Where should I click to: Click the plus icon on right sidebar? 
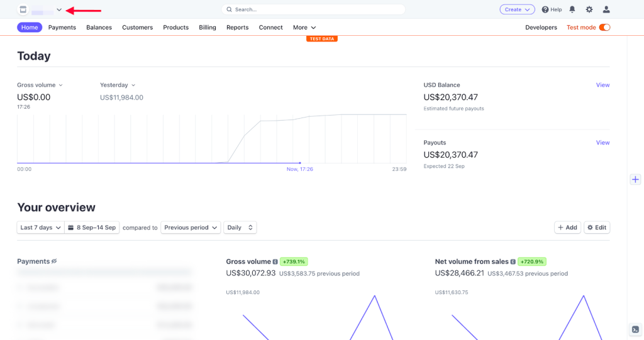(635, 180)
